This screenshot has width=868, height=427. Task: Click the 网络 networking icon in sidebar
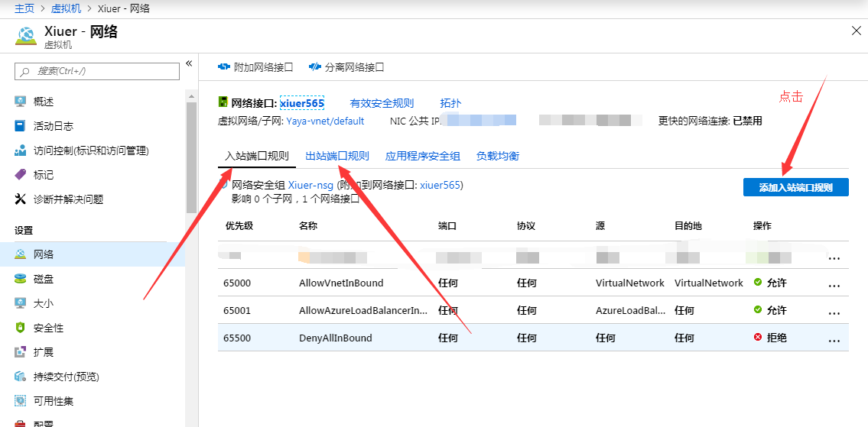point(21,254)
